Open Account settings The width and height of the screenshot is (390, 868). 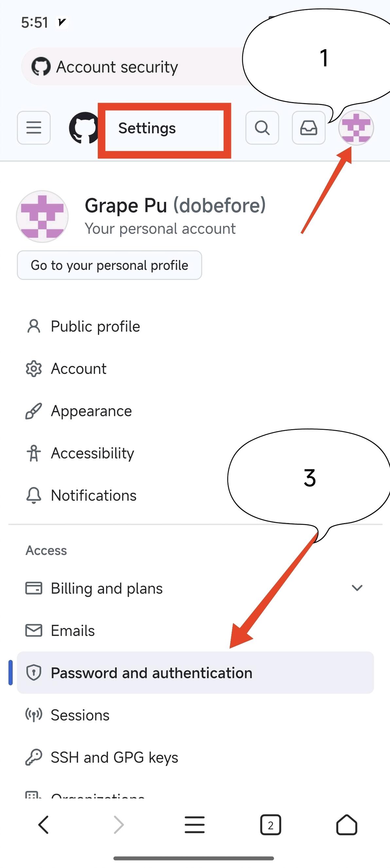[x=79, y=369]
